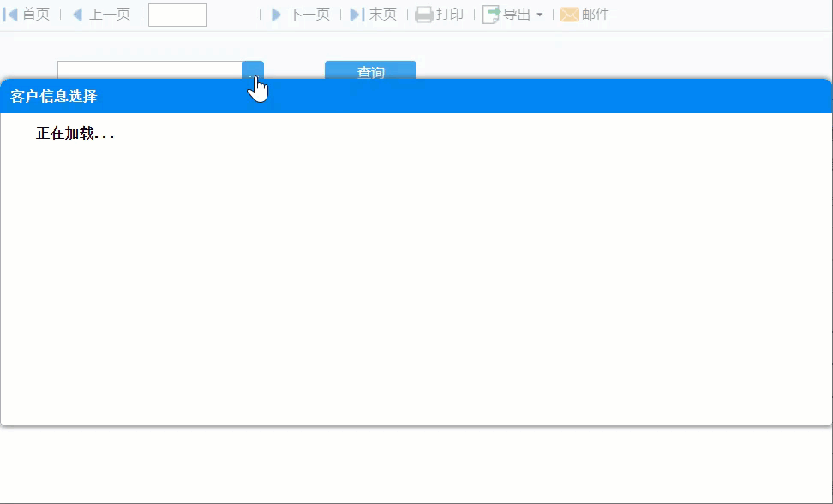The width and height of the screenshot is (833, 504).
Task: Click the 客户信息选择 dialog title
Action: 53,96
